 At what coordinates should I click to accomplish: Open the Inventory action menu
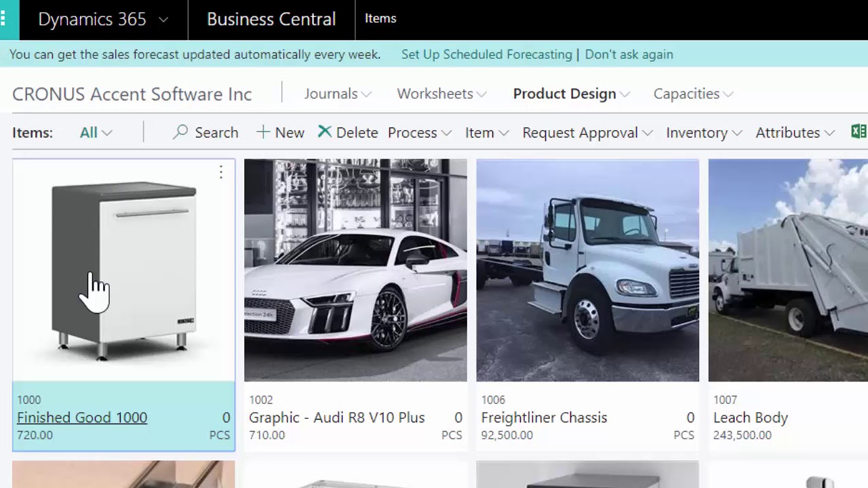[x=704, y=133]
